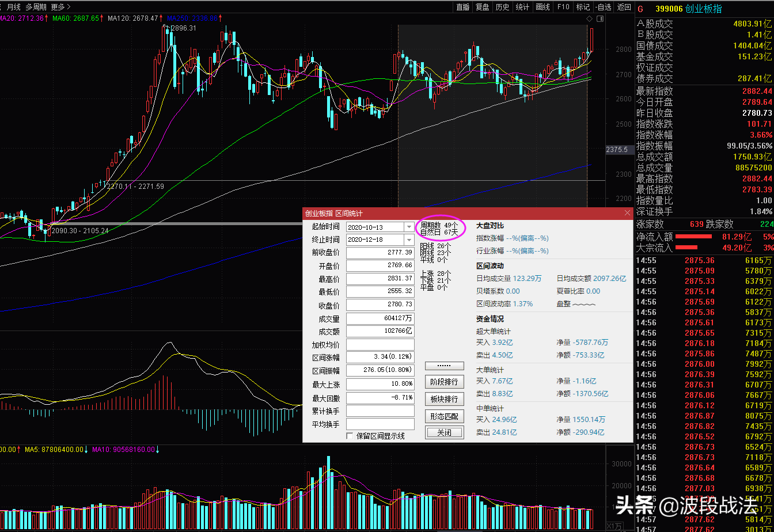Click the 起始时间 date field 2020-10-13

375,227
